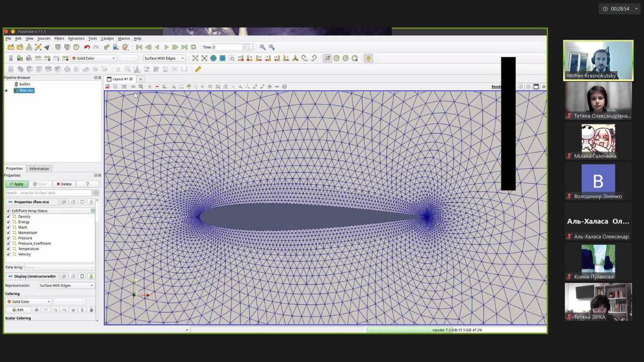
Task: Toggle the Velocity array checkbox
Action: pos(8,254)
